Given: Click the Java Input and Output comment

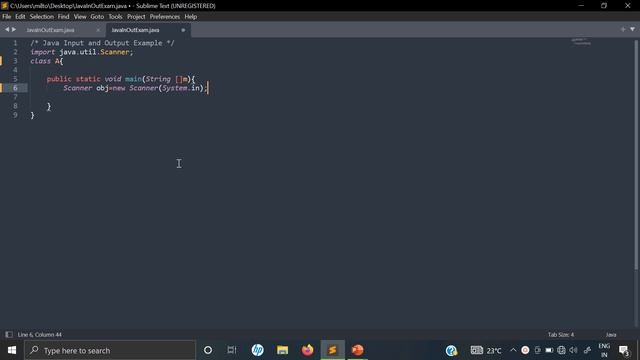Looking at the screenshot, I should coord(102,43).
